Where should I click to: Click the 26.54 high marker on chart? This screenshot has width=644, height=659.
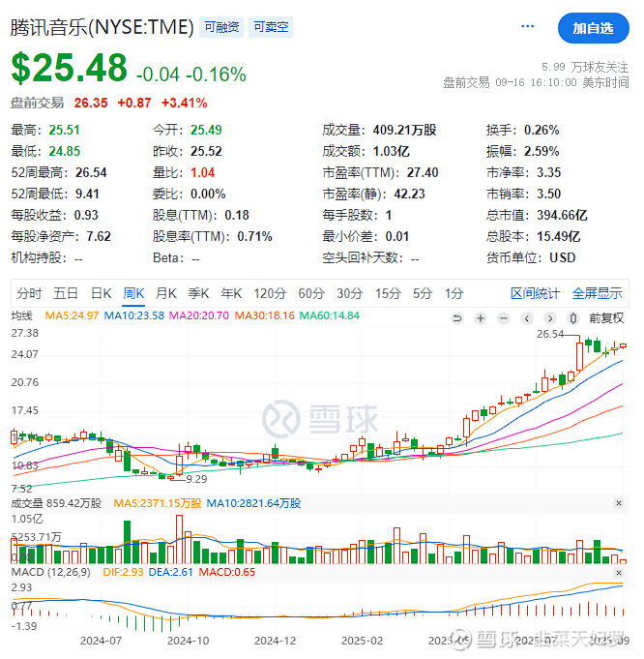tap(550, 334)
